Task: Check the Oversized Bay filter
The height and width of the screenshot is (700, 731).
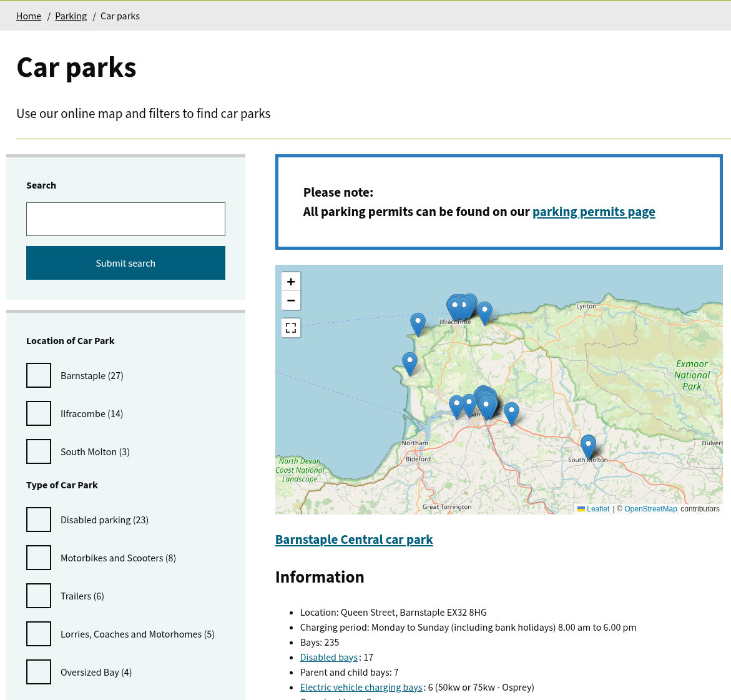Action: click(39, 672)
